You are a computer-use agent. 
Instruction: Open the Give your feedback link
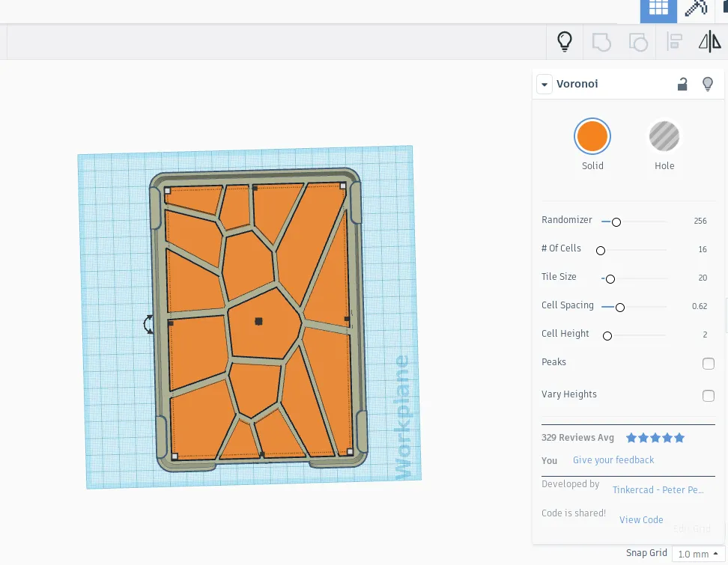coord(613,459)
